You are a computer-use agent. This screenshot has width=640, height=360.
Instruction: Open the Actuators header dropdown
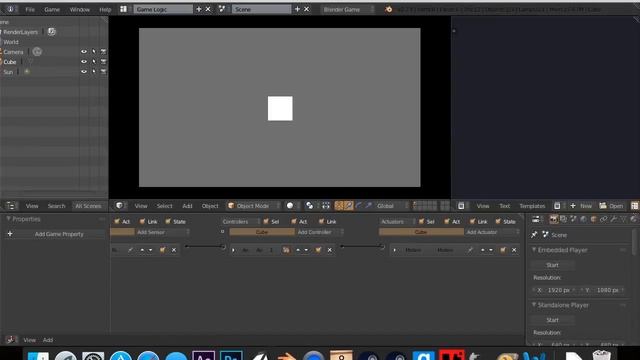pyautogui.click(x=397, y=221)
